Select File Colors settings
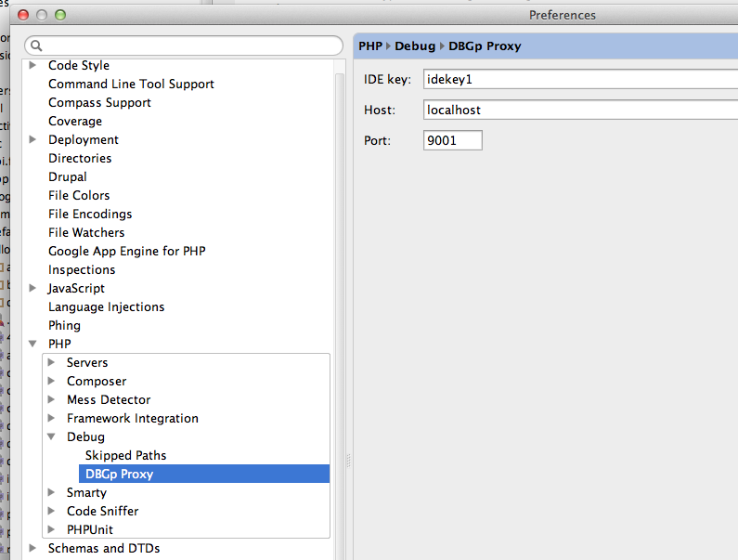 79,195
